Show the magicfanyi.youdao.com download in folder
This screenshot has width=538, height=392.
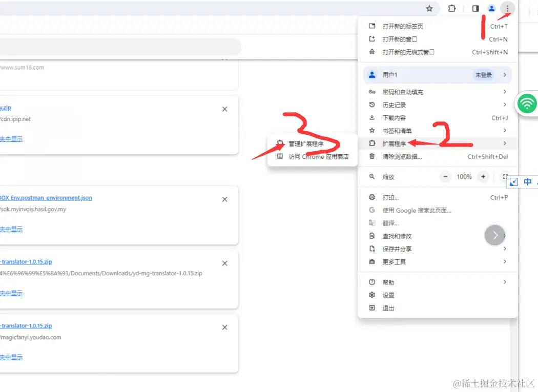(x=11, y=357)
